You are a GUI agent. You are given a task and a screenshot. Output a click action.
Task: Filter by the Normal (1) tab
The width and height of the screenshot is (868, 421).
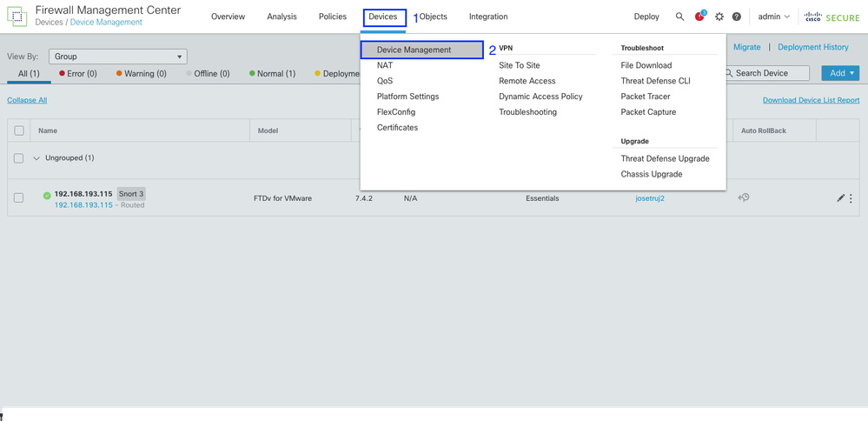tap(272, 74)
